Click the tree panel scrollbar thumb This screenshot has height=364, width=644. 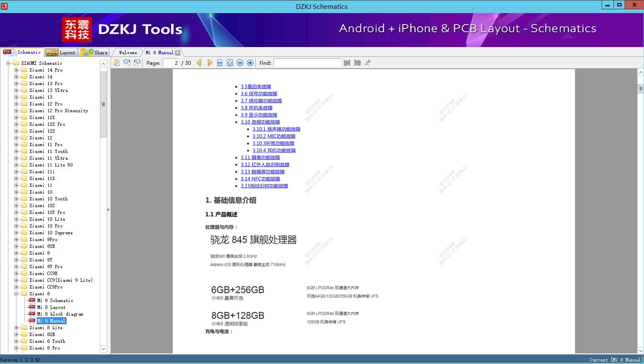coord(103,104)
